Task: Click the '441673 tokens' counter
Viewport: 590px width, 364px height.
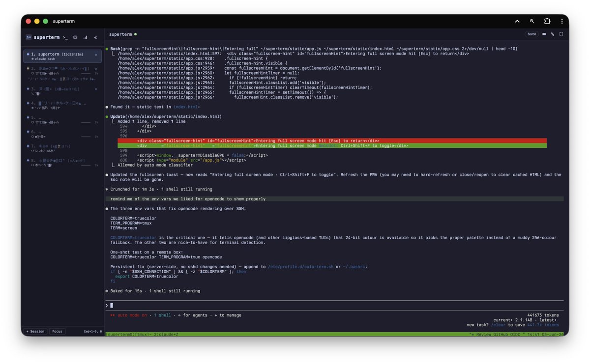Action: click(543, 315)
